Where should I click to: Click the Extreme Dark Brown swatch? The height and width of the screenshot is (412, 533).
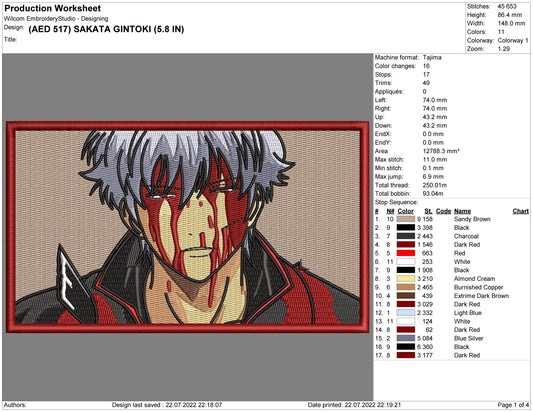pos(406,295)
